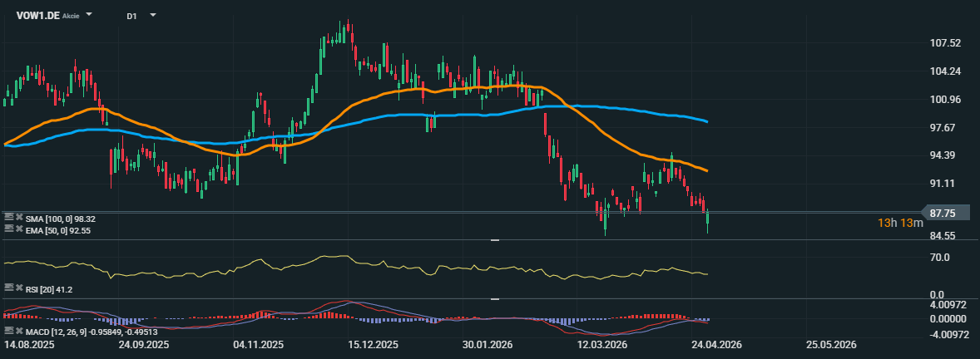Expand the VOW1.DE symbol dropdown arrow
The height and width of the screenshot is (359, 980).
(90, 16)
